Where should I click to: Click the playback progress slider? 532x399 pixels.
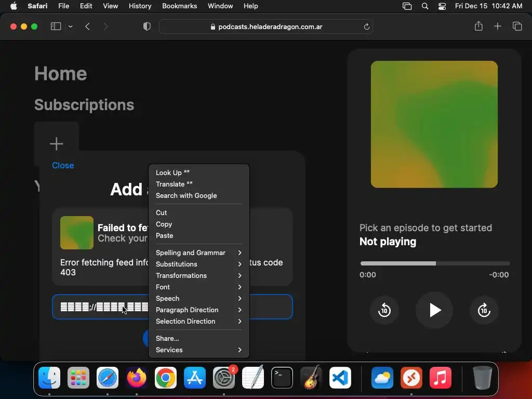(435, 263)
